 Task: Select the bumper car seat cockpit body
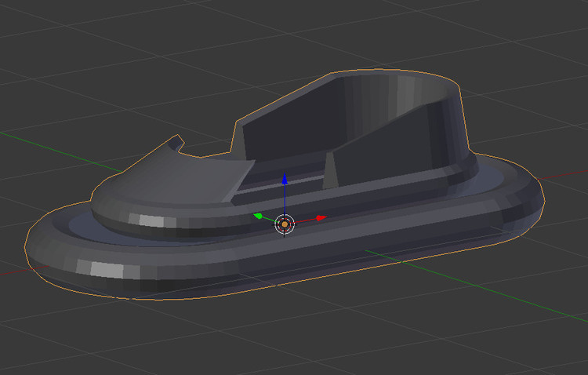click(x=353, y=128)
